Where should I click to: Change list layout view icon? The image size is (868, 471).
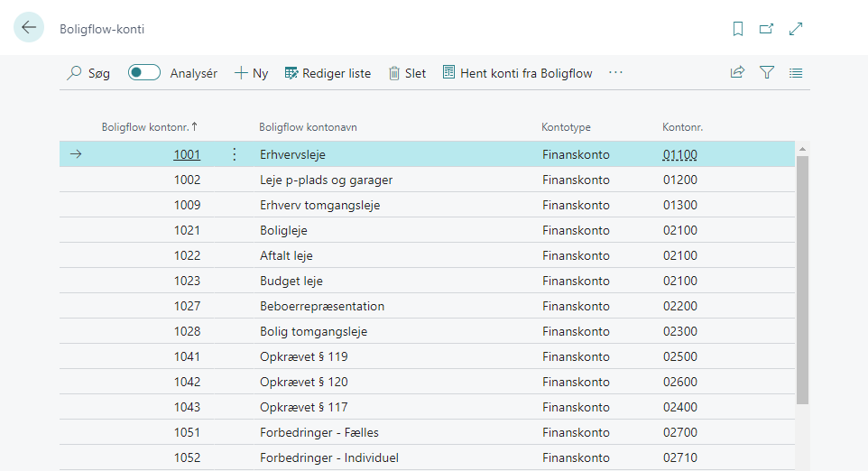796,73
